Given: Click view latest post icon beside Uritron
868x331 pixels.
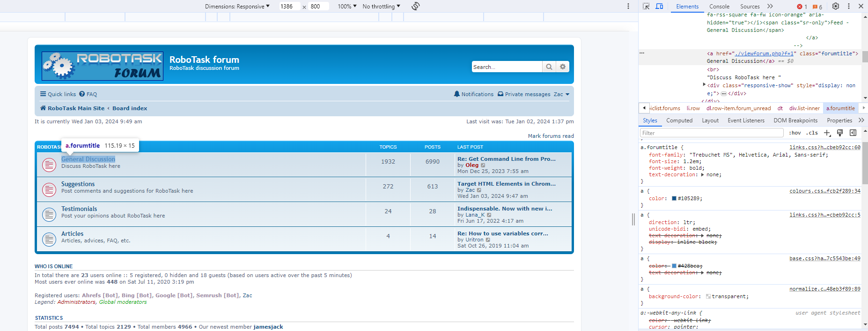Looking at the screenshot, I should tap(488, 240).
